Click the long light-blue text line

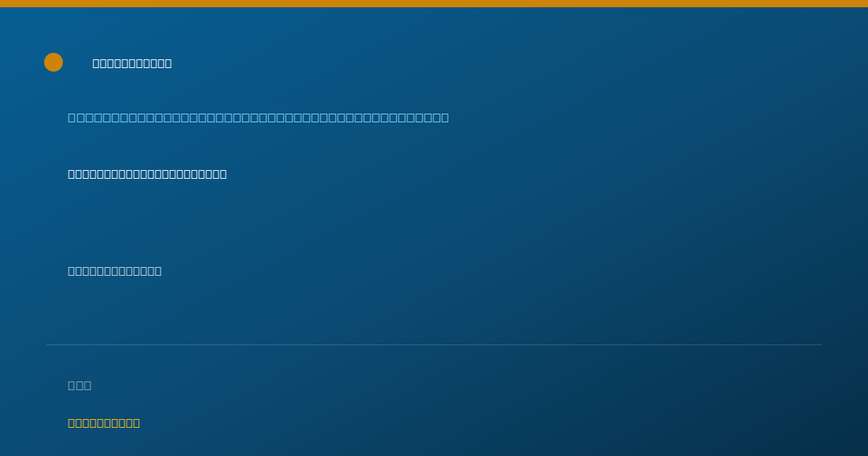(258, 117)
